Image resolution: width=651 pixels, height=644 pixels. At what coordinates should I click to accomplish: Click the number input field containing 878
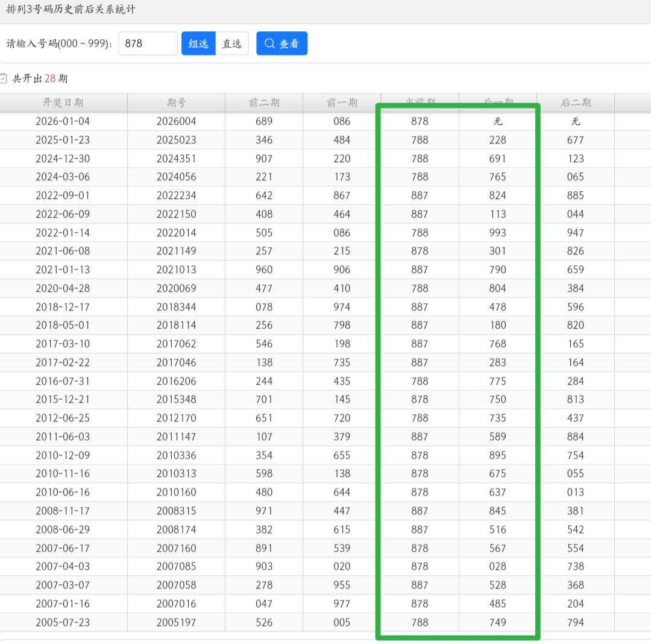tap(148, 43)
